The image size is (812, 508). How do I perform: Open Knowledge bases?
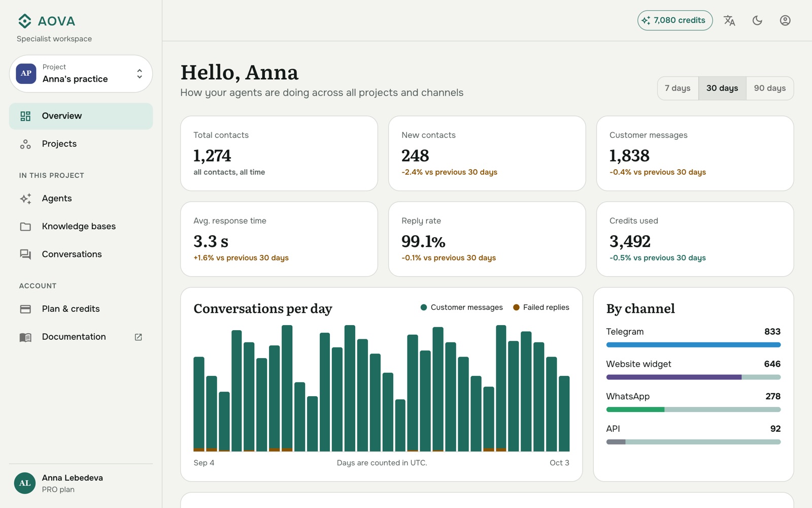81,227
